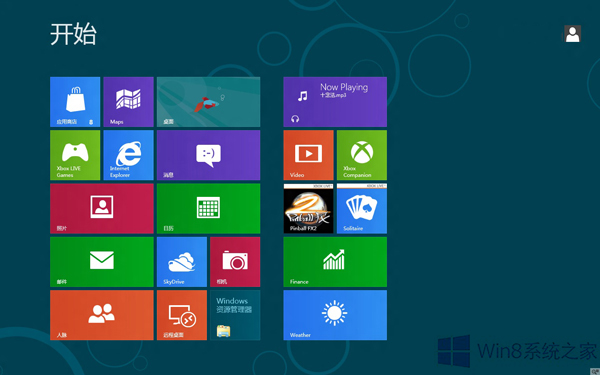The width and height of the screenshot is (600, 375).
Task: Launch the SkyDrive tile
Action: pyautogui.click(x=182, y=262)
